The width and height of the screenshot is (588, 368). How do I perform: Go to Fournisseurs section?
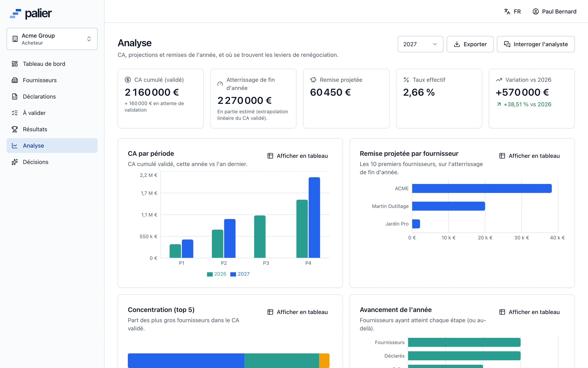pyautogui.click(x=52, y=80)
